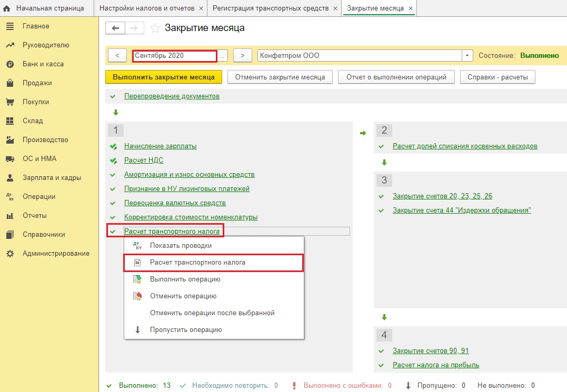The width and height of the screenshot is (567, 392).
Task: Open the Администрирование gear icon
Action: [x=9, y=254]
